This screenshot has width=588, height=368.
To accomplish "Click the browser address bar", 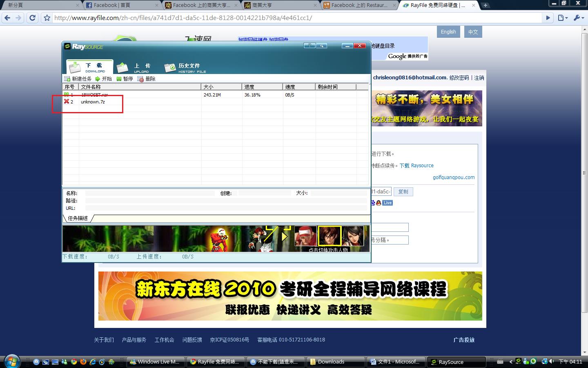I will pyautogui.click(x=298, y=18).
